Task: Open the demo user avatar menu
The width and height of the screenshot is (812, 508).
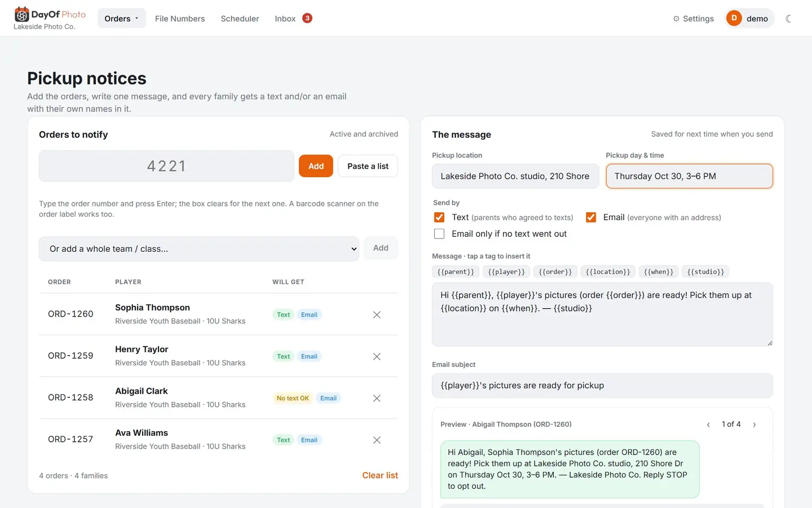Action: pos(749,19)
